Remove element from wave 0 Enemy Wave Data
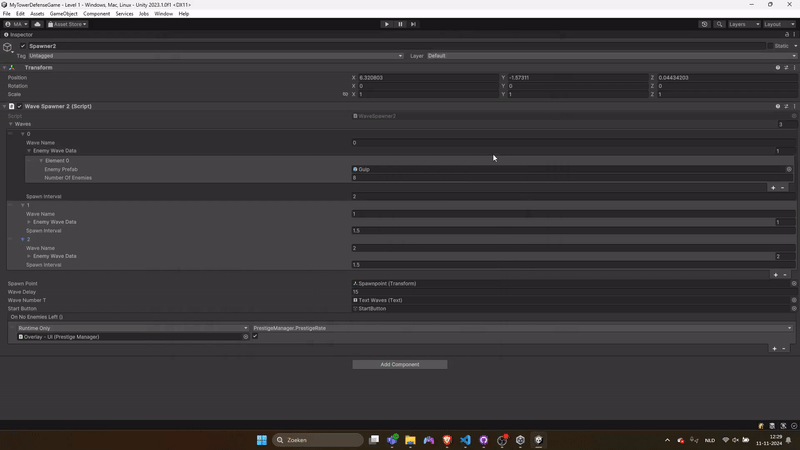The width and height of the screenshot is (800, 450). [783, 188]
